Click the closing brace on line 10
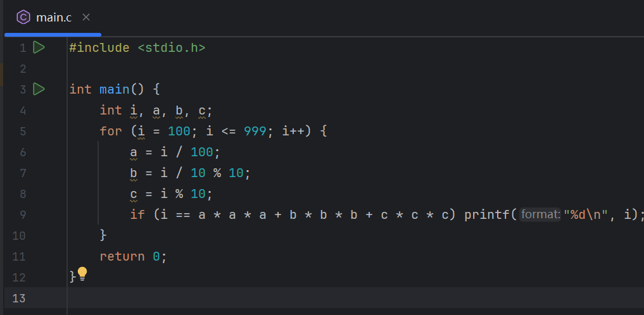Image resolution: width=644 pixels, height=315 pixels. tap(103, 235)
